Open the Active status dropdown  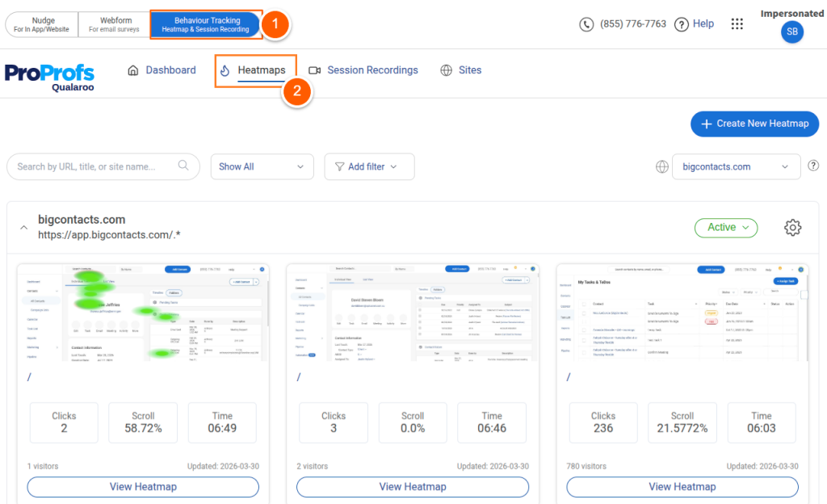click(x=726, y=228)
